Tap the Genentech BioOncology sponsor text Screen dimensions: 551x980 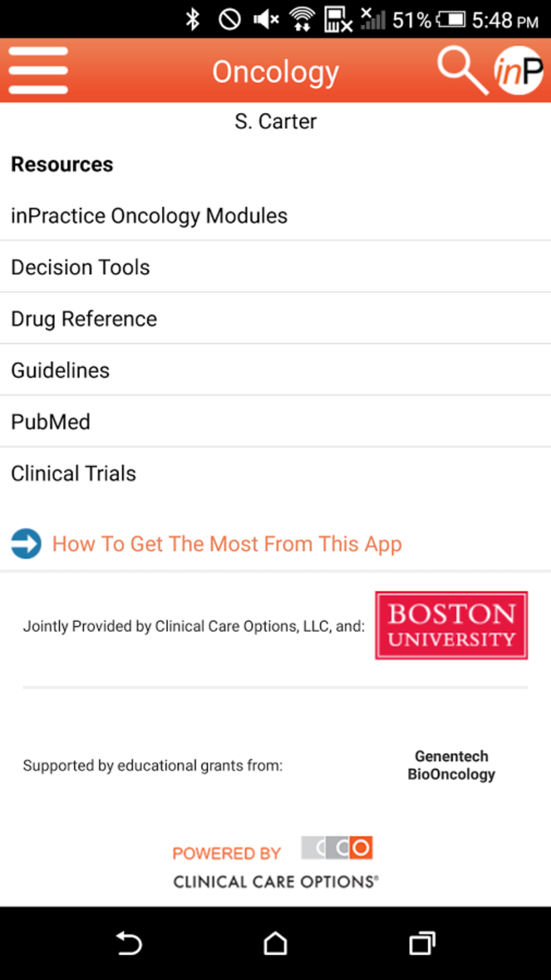pyautogui.click(x=451, y=765)
